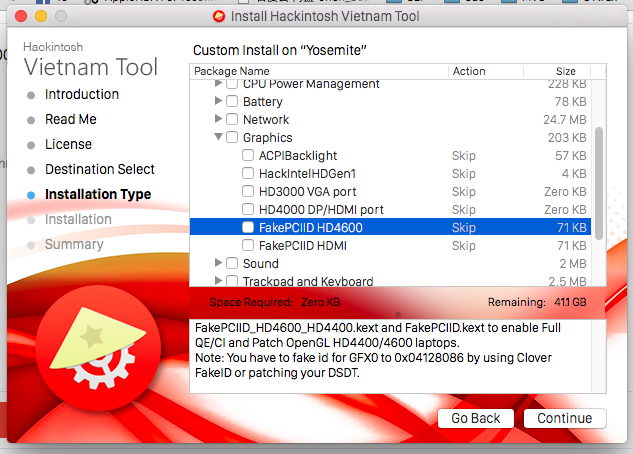Select the FakePCIID HDMI row

click(302, 246)
